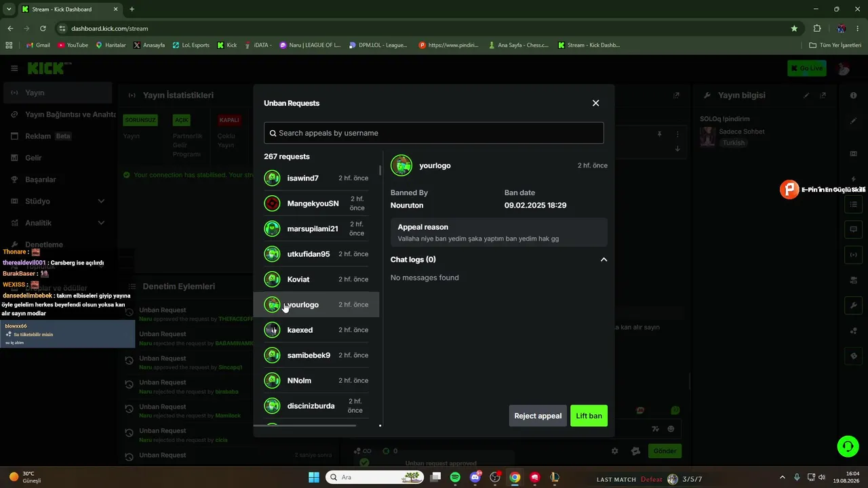The height and width of the screenshot is (488, 868).
Task: Open Discord from the taskbar
Action: tap(475, 477)
